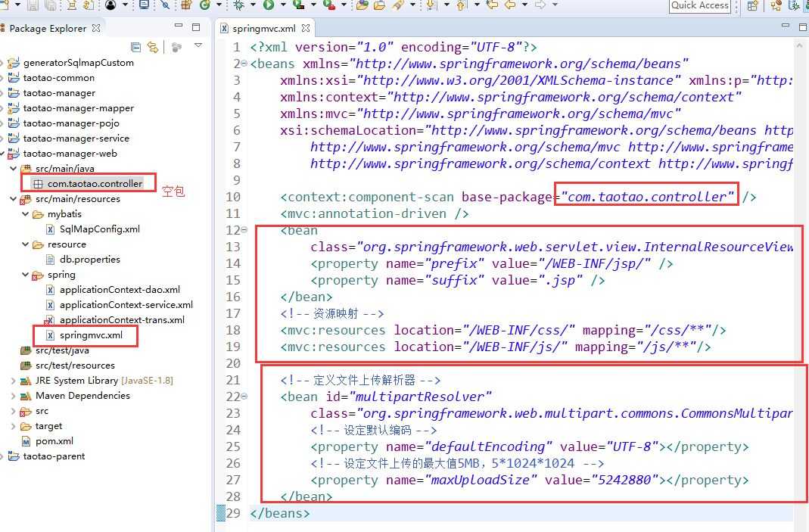This screenshot has height=532, width=809.
Task: Fold the multipartResolver bean at line 22
Action: pos(244,397)
